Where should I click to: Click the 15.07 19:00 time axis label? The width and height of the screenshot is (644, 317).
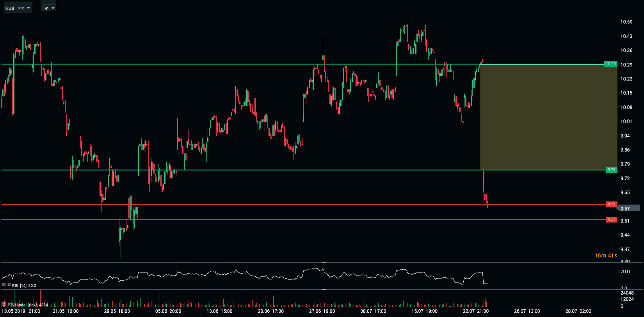425,311
